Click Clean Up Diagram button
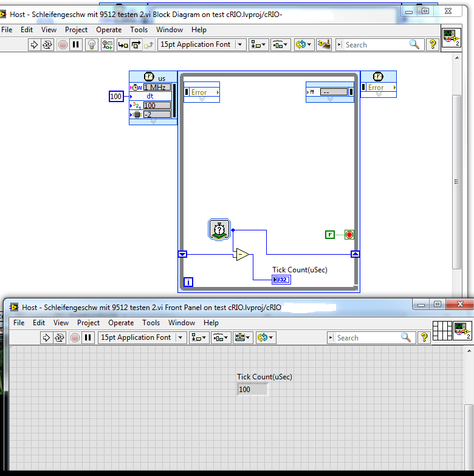The image size is (474, 476). tap(324, 45)
